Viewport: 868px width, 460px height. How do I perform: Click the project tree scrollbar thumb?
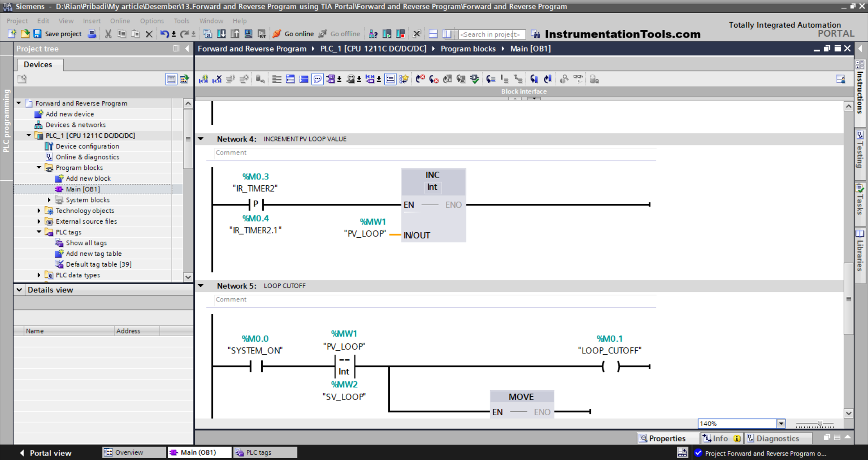click(x=188, y=139)
